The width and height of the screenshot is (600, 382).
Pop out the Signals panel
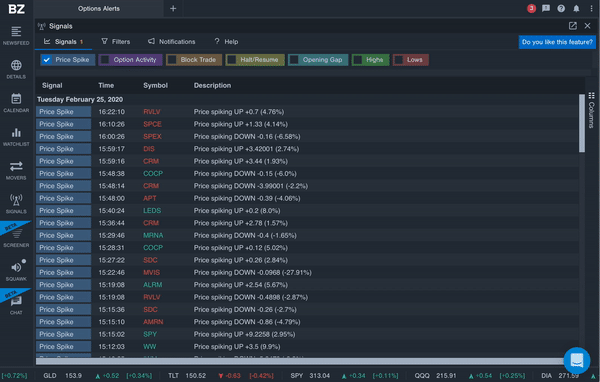click(572, 26)
